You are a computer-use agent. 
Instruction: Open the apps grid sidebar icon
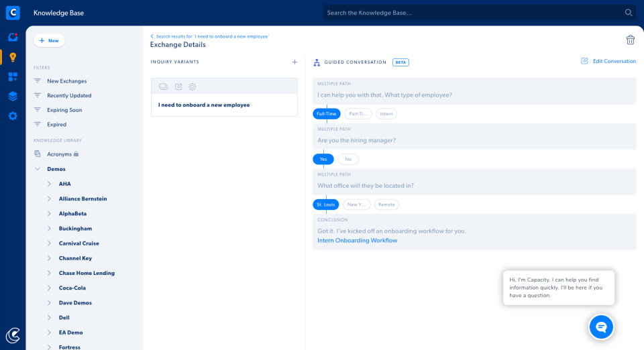click(13, 76)
